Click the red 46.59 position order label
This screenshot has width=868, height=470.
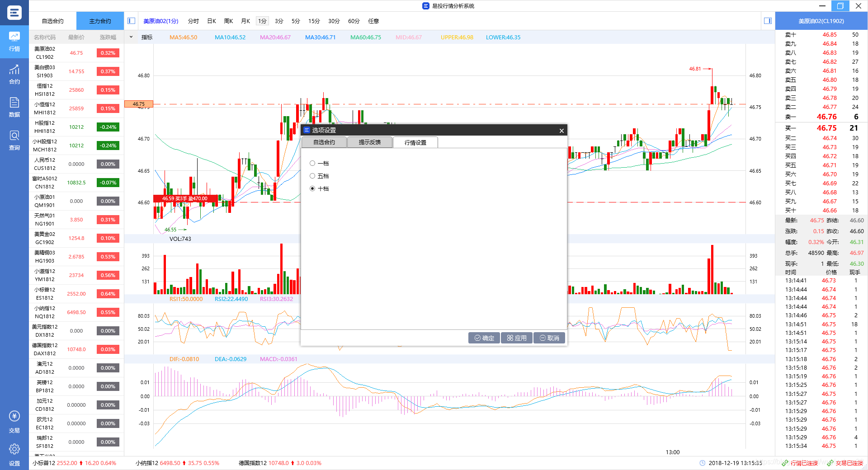pos(185,198)
